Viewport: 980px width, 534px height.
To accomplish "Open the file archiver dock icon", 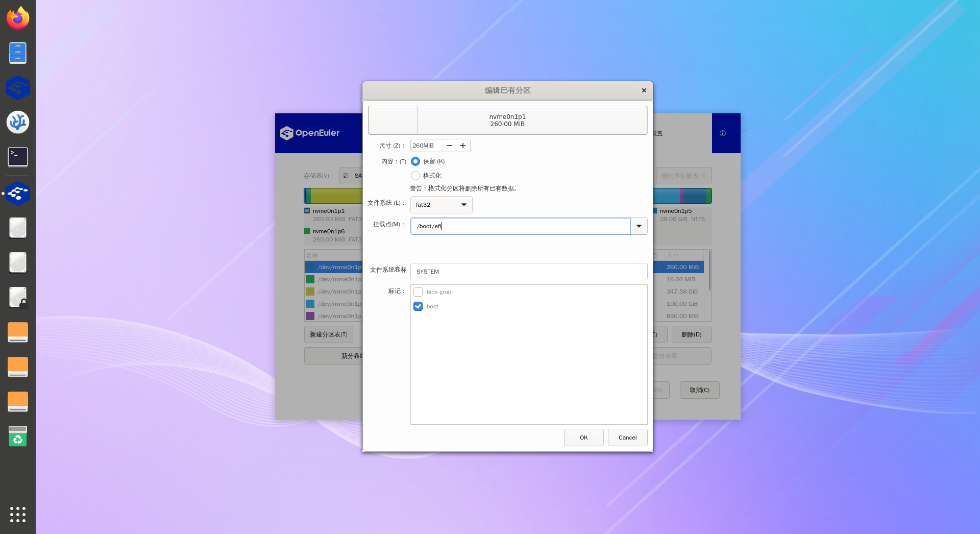I will (18, 53).
